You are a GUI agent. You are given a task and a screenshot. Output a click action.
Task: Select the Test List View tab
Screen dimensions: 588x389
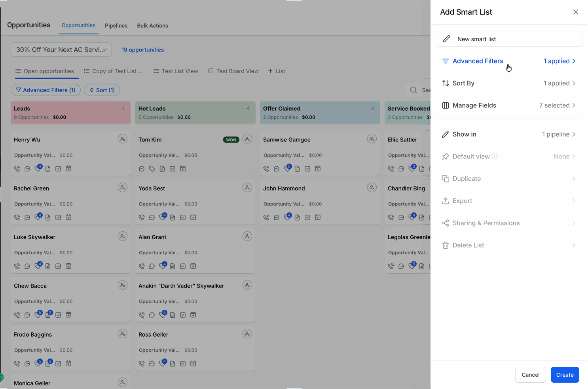click(x=176, y=71)
